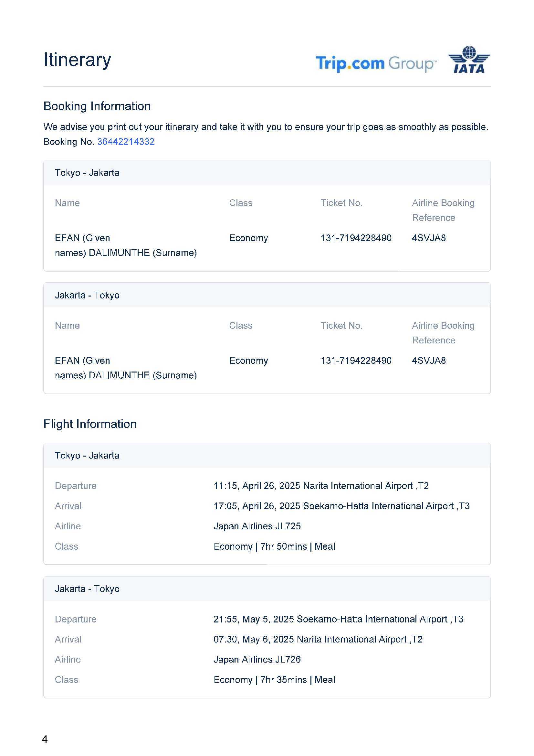Click Jakarta - Tokyo header under Booking Information
This screenshot has height=756, width=534.
coord(87,295)
